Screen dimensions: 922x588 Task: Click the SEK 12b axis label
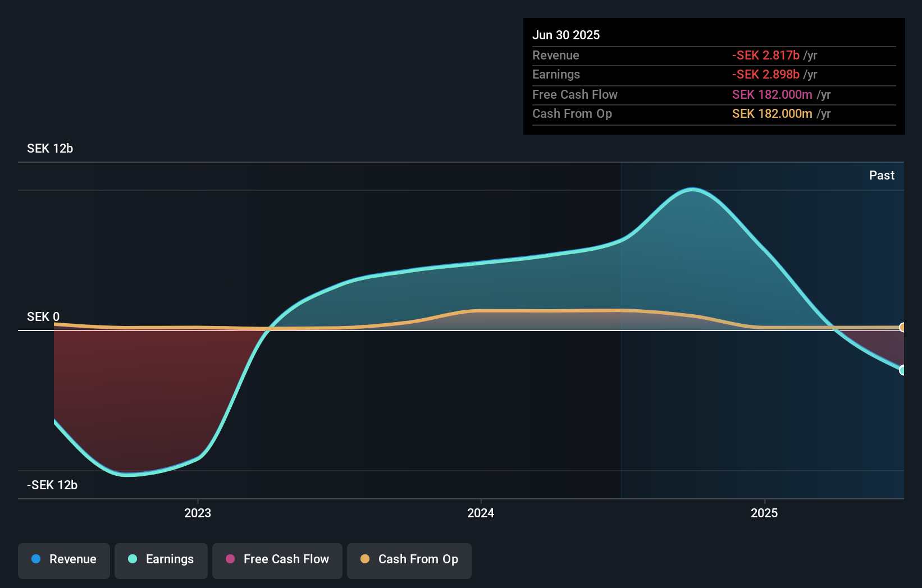click(x=50, y=149)
